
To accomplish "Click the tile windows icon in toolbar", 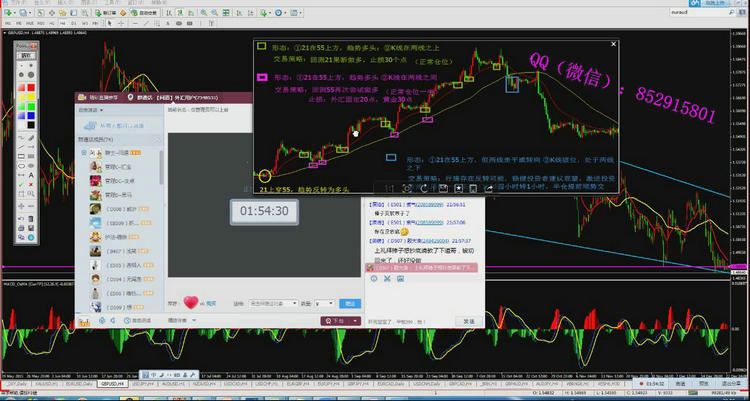I will pos(226,13).
